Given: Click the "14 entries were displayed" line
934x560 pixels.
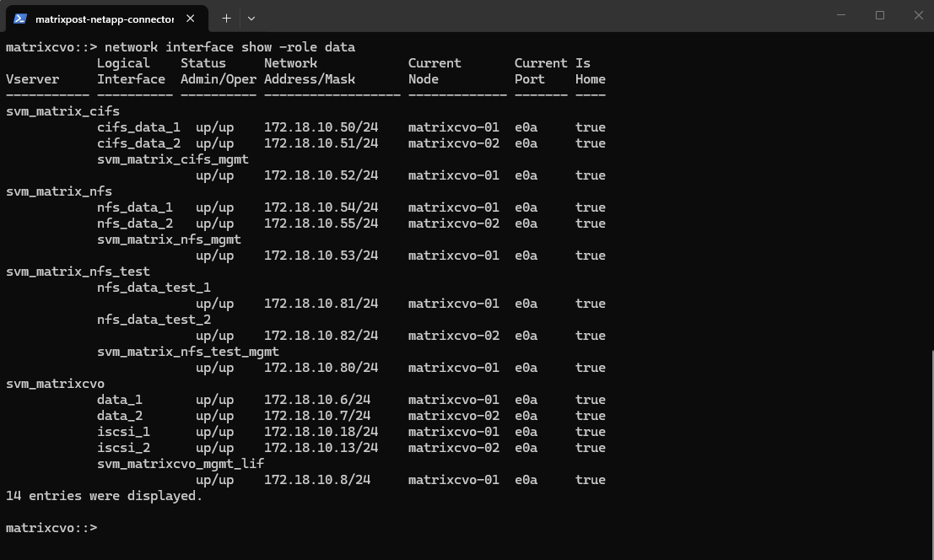Looking at the screenshot, I should tap(104, 496).
